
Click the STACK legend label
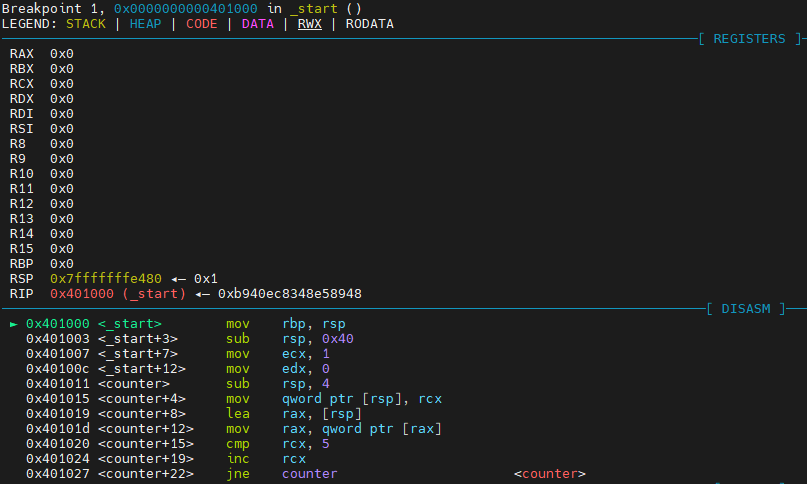85,24
